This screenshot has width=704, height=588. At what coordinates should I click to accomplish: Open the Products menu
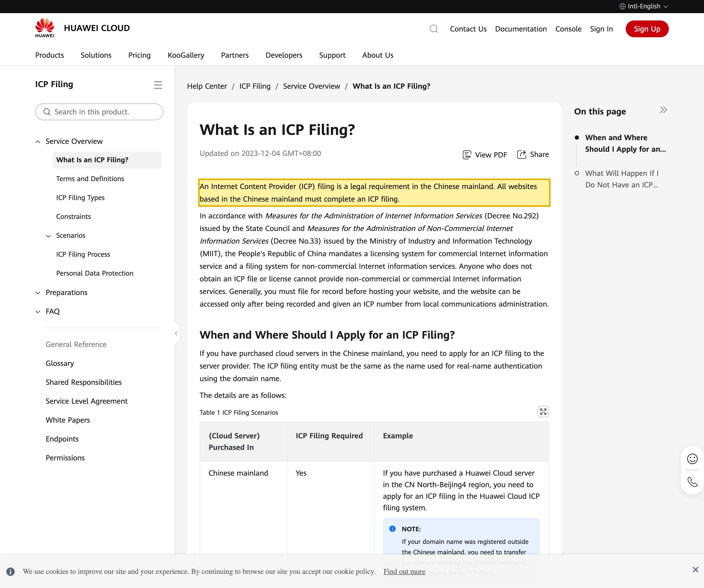click(50, 55)
